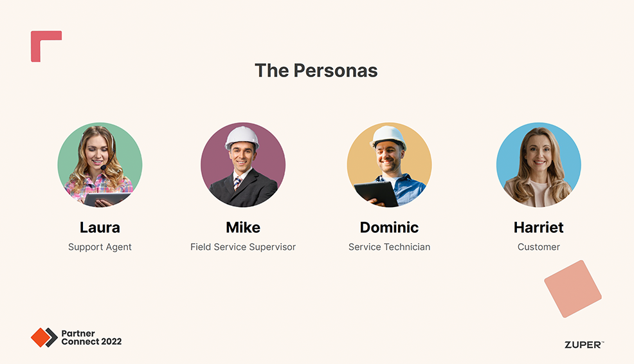Click the name Harriet

[x=538, y=227]
